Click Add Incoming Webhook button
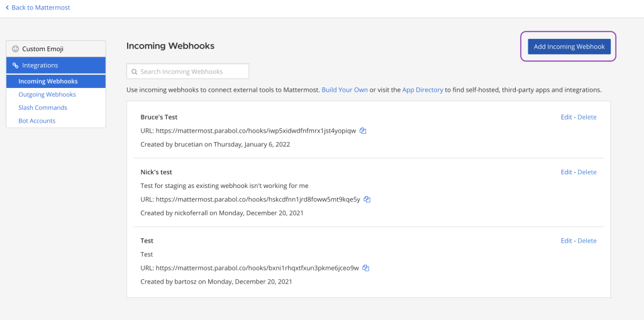 pyautogui.click(x=569, y=47)
